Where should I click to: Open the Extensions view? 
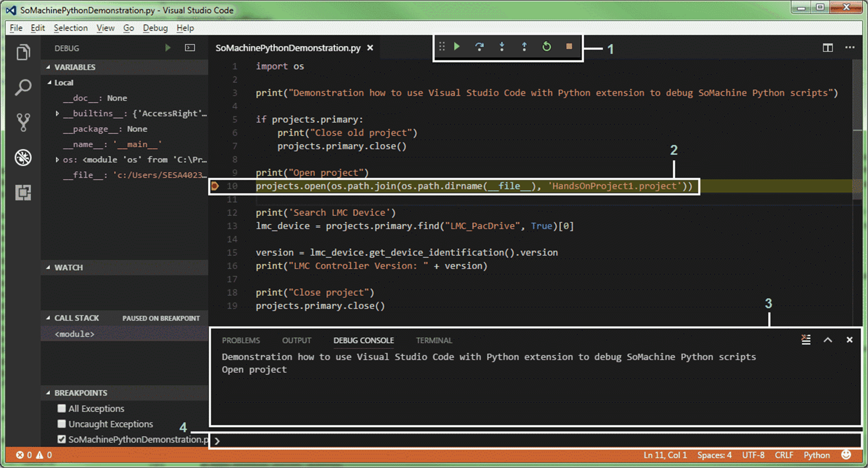pyautogui.click(x=23, y=193)
